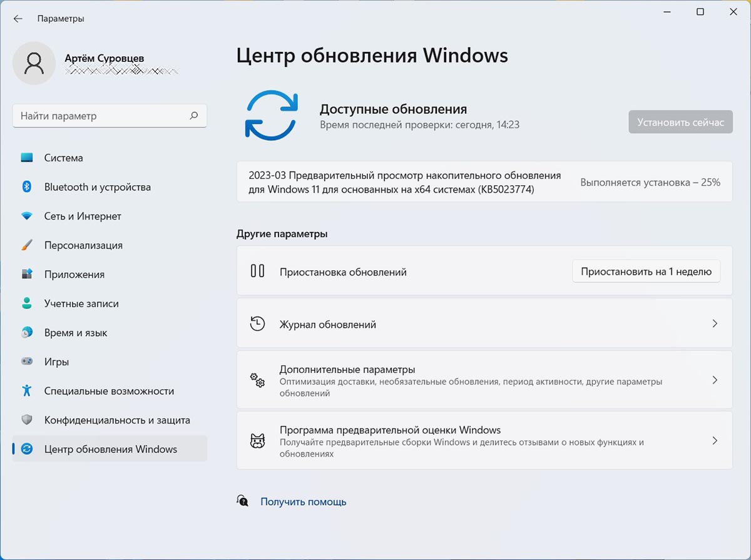This screenshot has height=560, width=751.
Task: Click Приостановить на 1 неделю button
Action: pyautogui.click(x=646, y=272)
